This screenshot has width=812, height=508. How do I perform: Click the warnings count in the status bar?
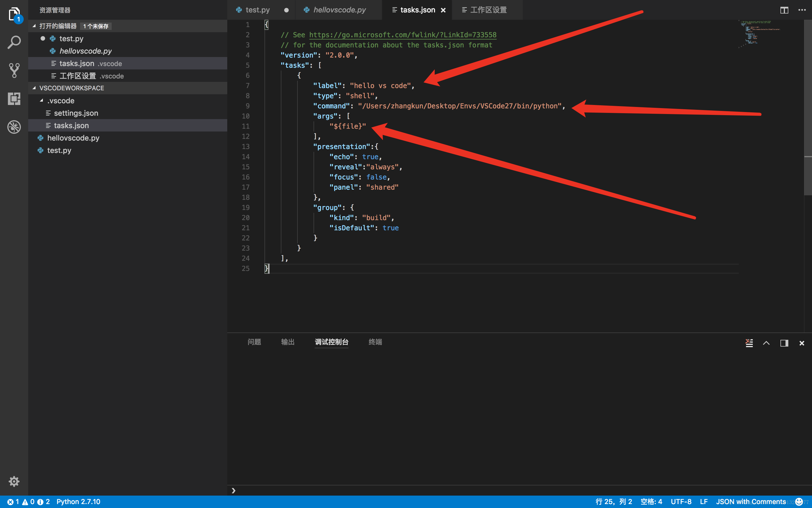click(28, 502)
